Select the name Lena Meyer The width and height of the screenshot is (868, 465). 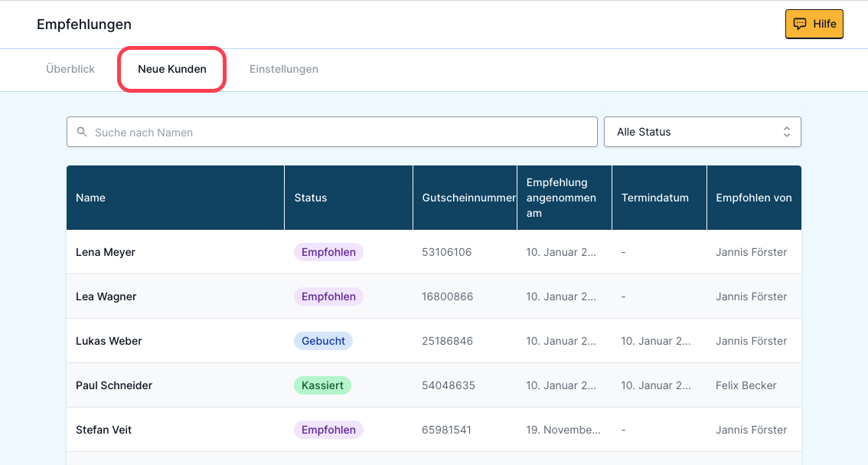tap(105, 252)
